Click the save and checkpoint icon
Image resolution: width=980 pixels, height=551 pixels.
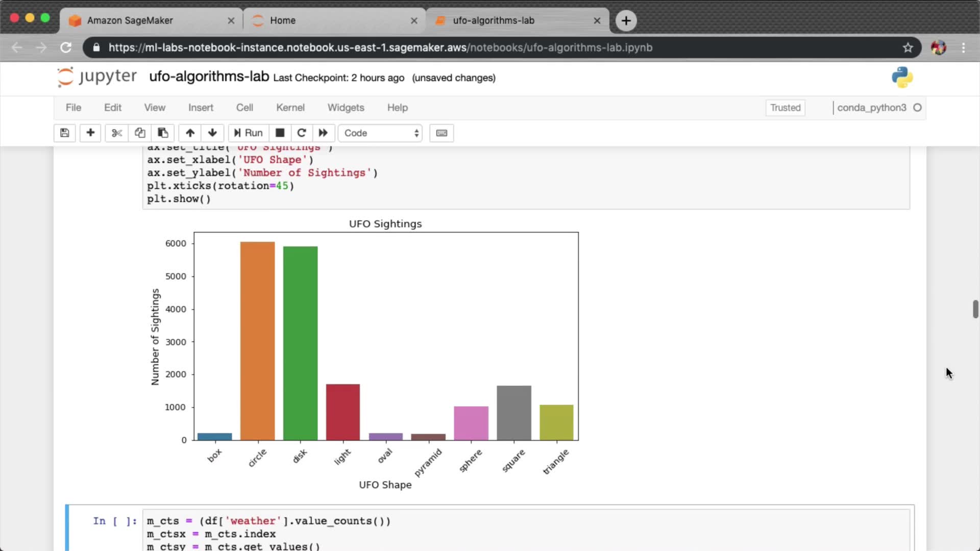(64, 133)
